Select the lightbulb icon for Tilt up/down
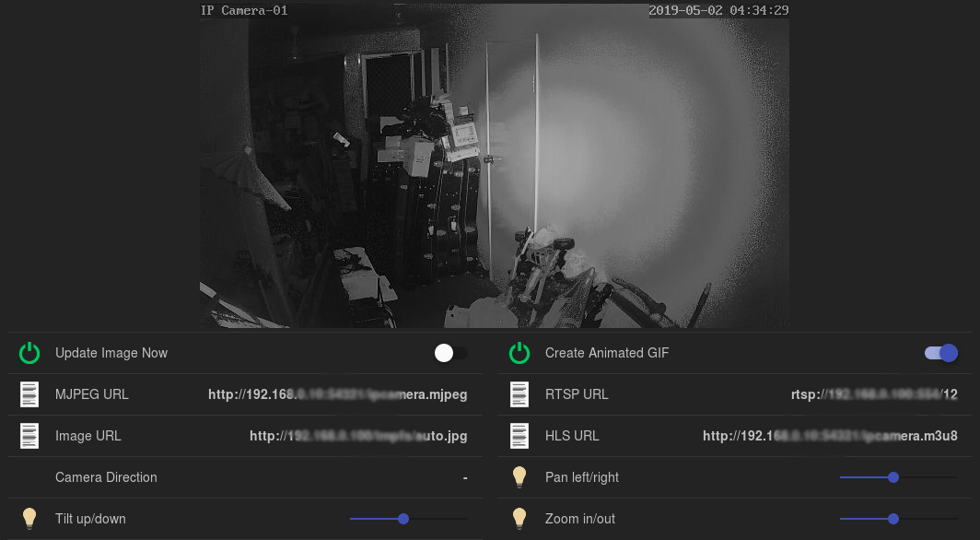 coord(29,519)
